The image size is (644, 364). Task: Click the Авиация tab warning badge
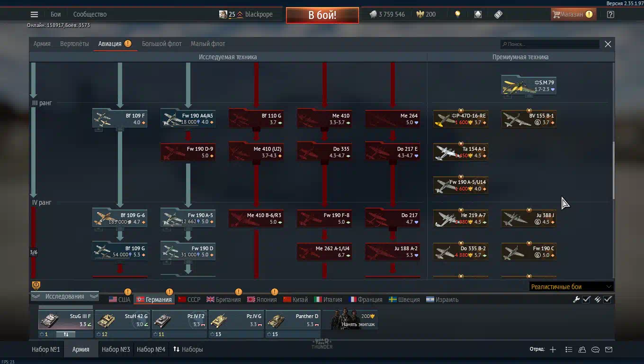point(128,44)
